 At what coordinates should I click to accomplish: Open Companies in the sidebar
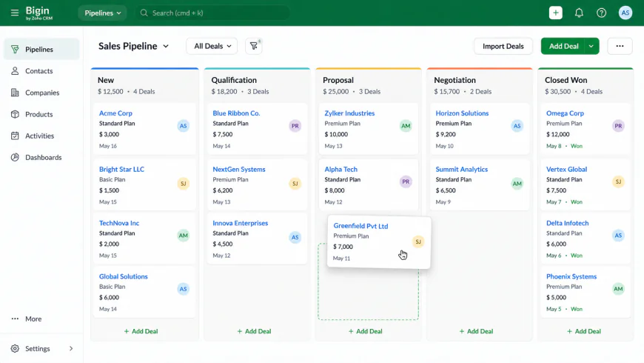pos(41,93)
